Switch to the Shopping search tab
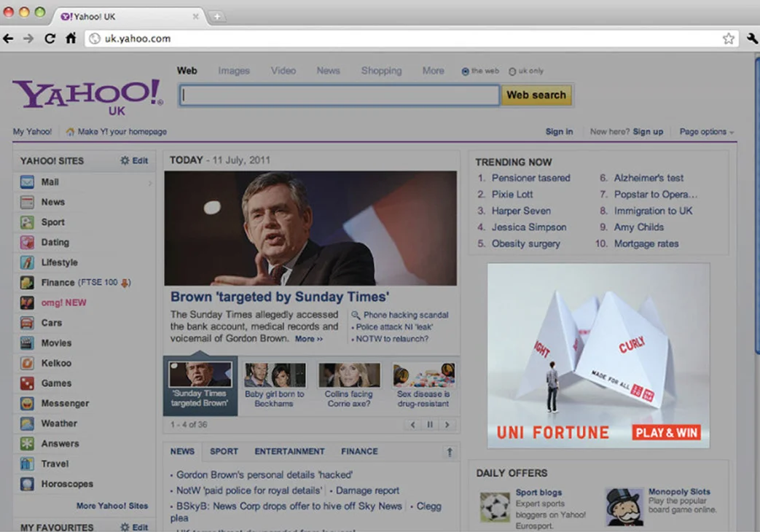The width and height of the screenshot is (760, 532). 381,71
